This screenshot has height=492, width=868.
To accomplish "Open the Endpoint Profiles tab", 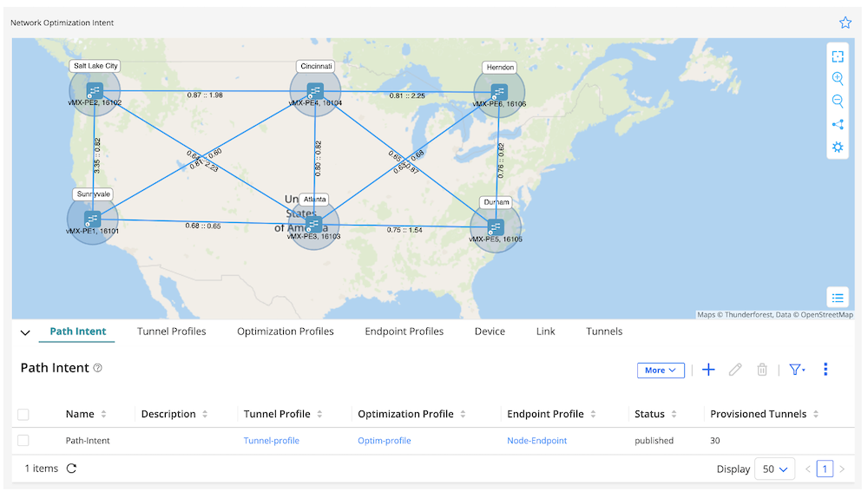I will pos(404,331).
